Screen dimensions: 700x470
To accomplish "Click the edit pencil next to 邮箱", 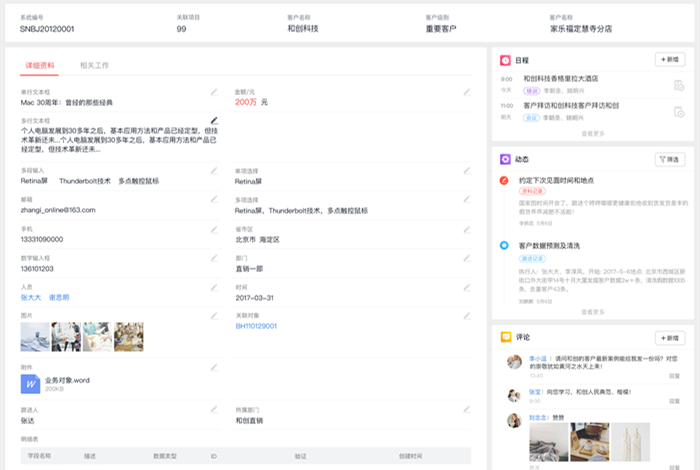I will pyautogui.click(x=214, y=199).
